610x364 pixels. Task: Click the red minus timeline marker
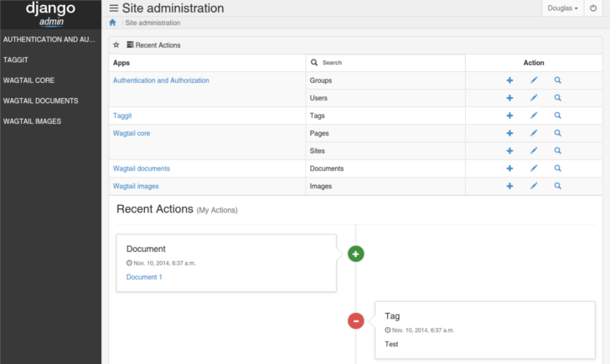click(355, 320)
